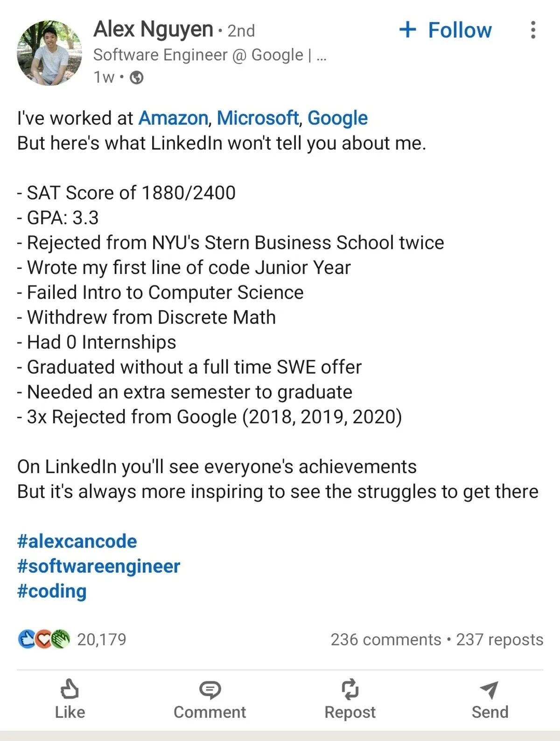This screenshot has height=741, width=560.
Task: View the 20,179 reactions count
Action: (102, 639)
